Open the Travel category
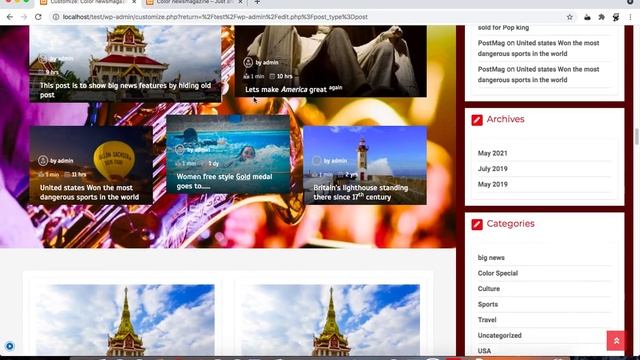The width and height of the screenshot is (640, 360). pyautogui.click(x=487, y=320)
